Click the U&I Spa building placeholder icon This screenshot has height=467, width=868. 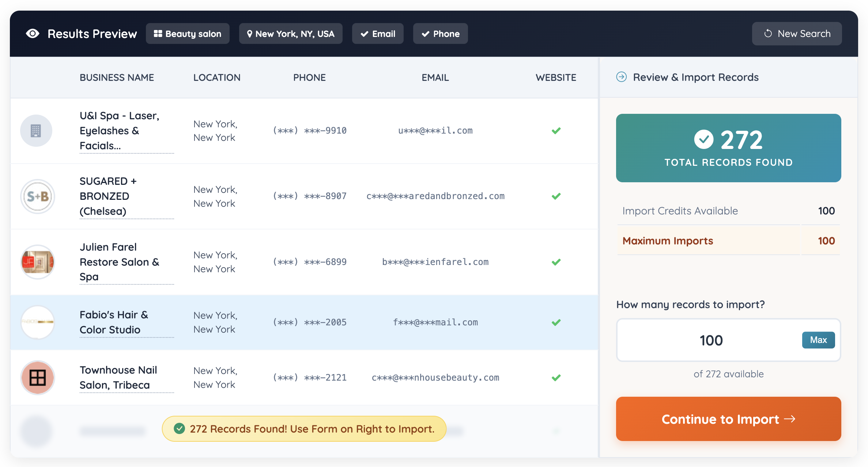36,131
